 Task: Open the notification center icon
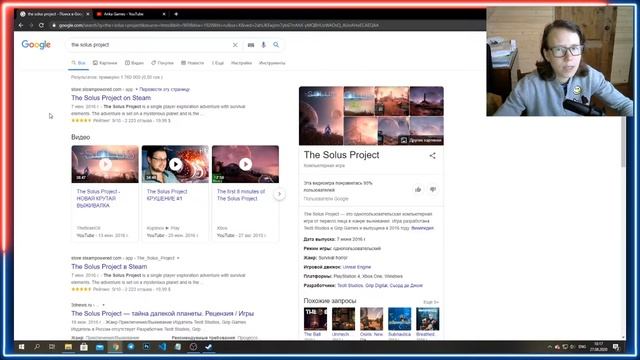click(616, 347)
